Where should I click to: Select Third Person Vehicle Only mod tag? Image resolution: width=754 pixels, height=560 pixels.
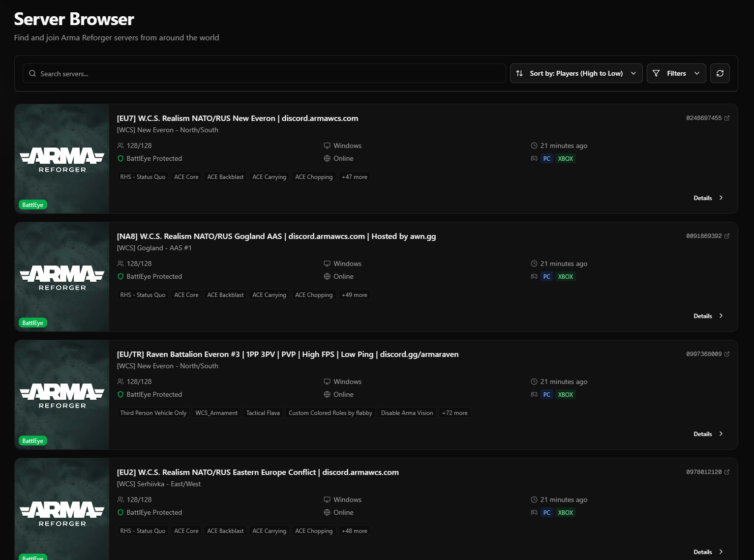point(153,413)
